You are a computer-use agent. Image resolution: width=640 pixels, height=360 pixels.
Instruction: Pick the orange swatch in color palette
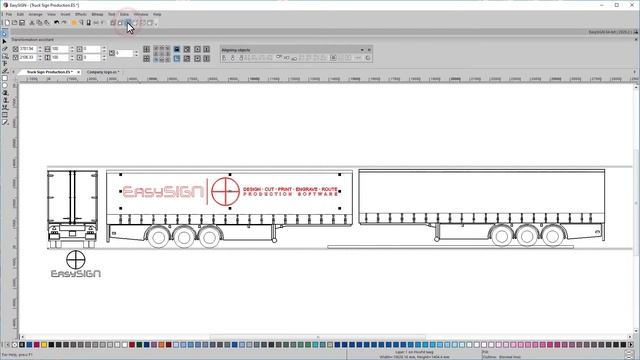pos(161,345)
